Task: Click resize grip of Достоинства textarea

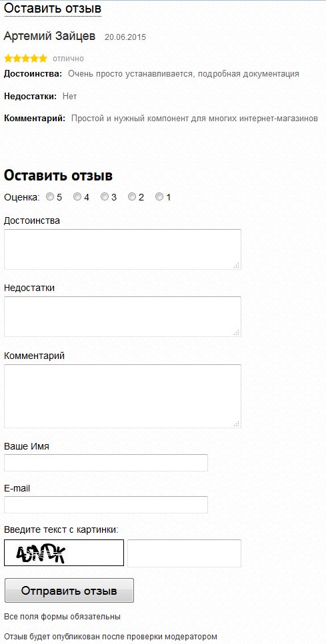Action: tap(237, 265)
